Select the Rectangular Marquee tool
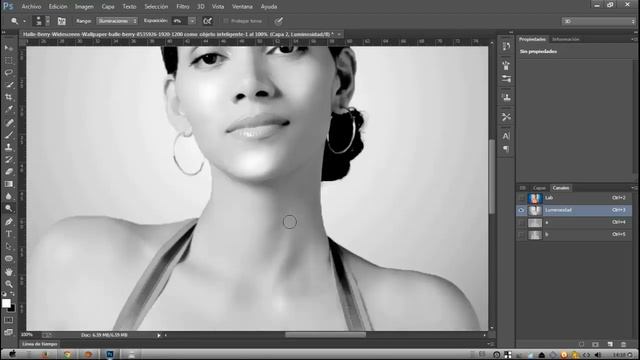The height and width of the screenshot is (360, 640). pos(9,60)
